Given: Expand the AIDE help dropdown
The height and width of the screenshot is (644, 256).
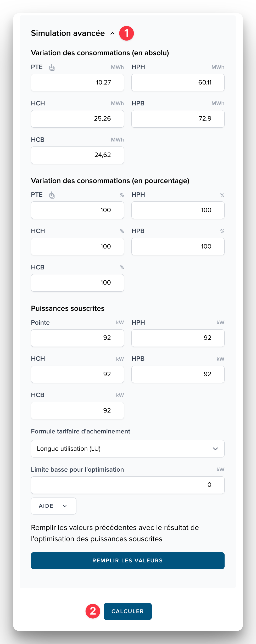Looking at the screenshot, I should 53,506.
